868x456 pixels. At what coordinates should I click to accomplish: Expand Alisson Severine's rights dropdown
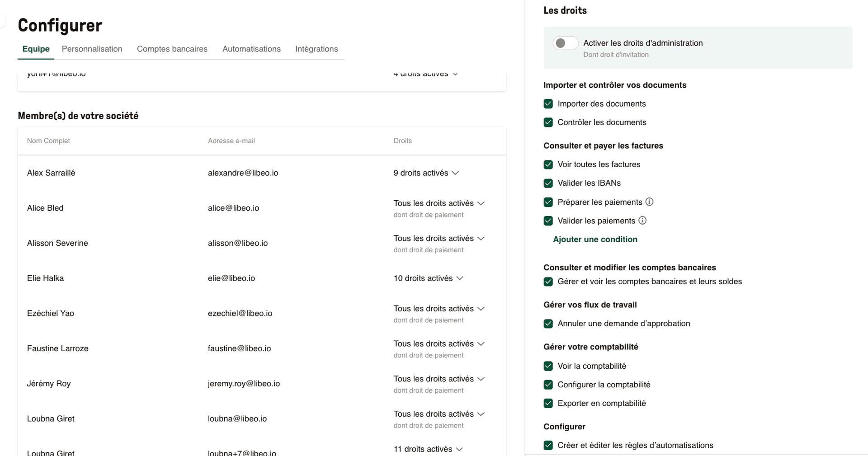click(439, 238)
